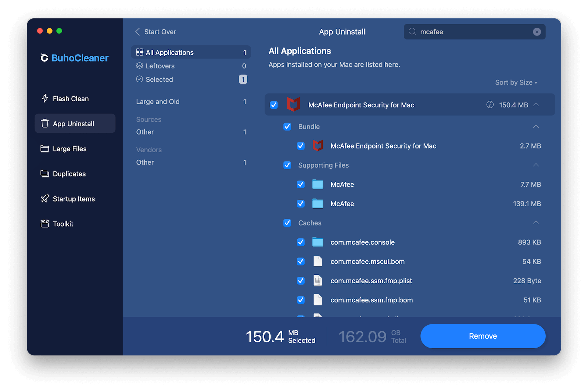Image resolution: width=588 pixels, height=391 pixels.
Task: Toggle the Supporting Files group checkbox
Action: click(287, 165)
